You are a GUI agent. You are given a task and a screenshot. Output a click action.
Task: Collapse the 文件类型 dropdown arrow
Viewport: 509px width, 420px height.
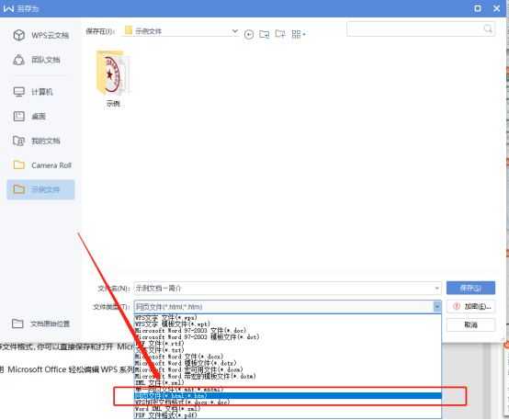(x=437, y=307)
